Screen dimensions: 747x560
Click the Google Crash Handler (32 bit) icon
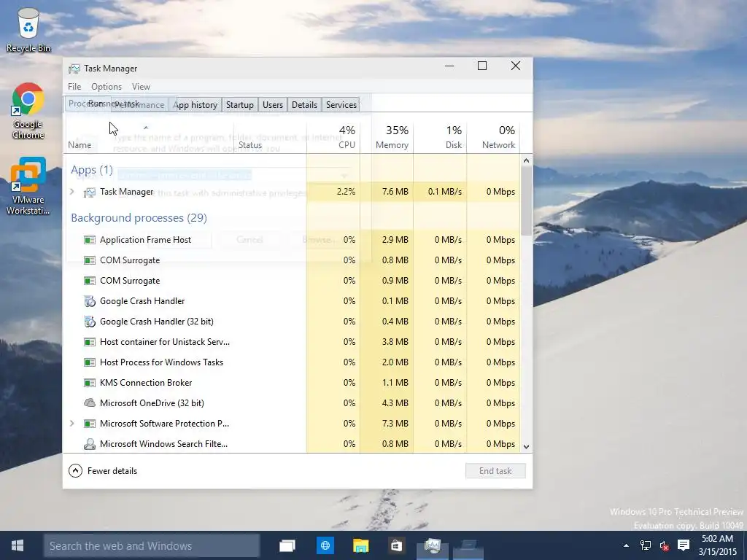[90, 322]
